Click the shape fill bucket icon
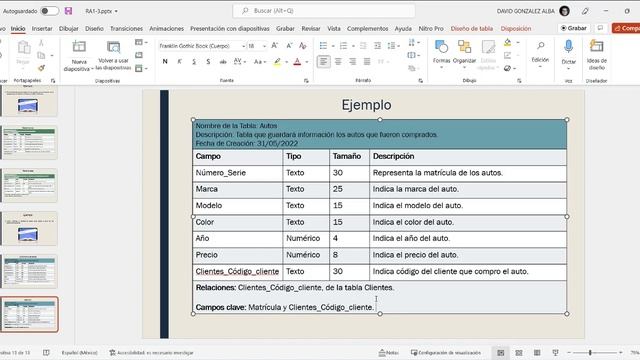640x360 pixels. click(507, 42)
